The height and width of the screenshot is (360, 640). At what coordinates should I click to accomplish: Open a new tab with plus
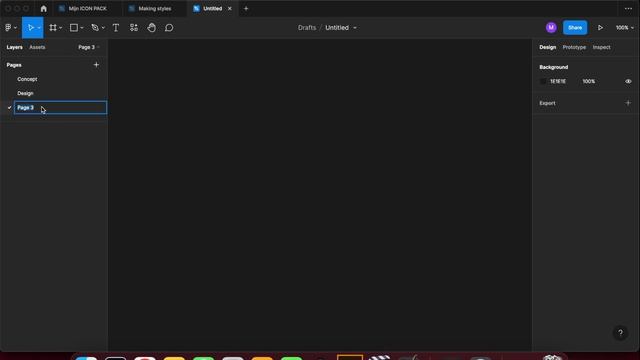[x=246, y=9]
